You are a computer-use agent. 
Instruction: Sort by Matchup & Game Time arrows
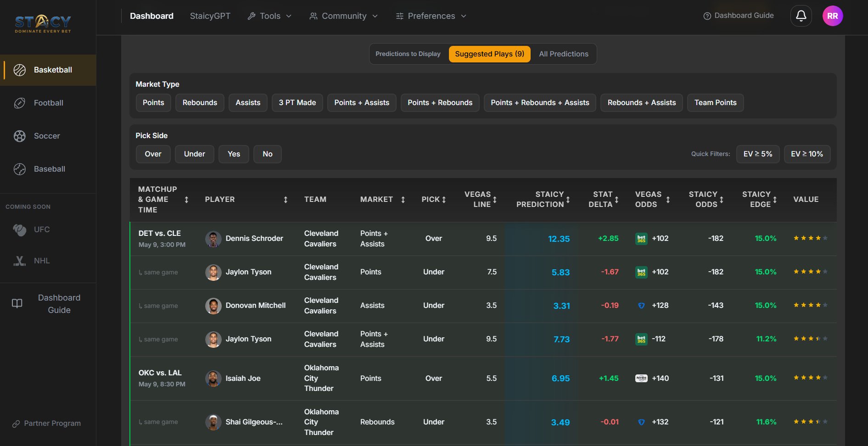186,200
